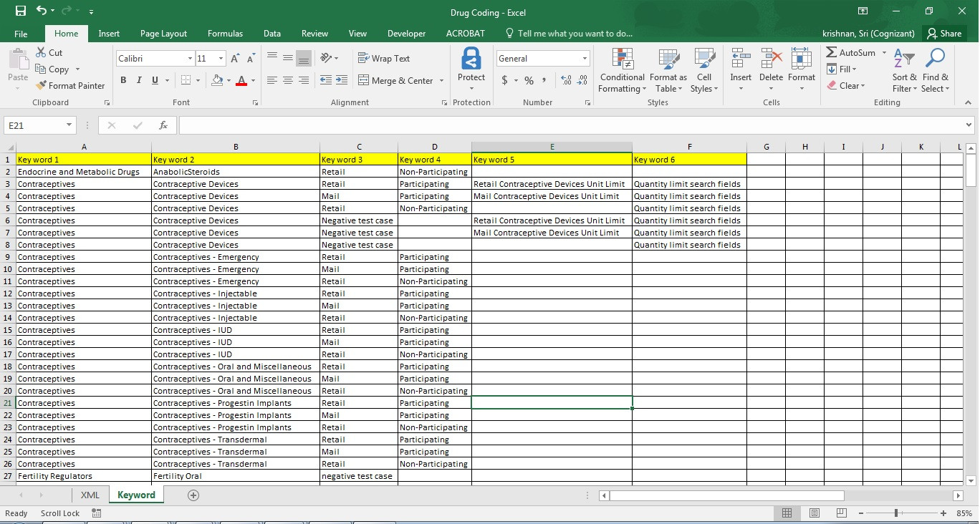The height and width of the screenshot is (524, 980).
Task: Open the Sort & Filter tool
Action: tap(904, 69)
